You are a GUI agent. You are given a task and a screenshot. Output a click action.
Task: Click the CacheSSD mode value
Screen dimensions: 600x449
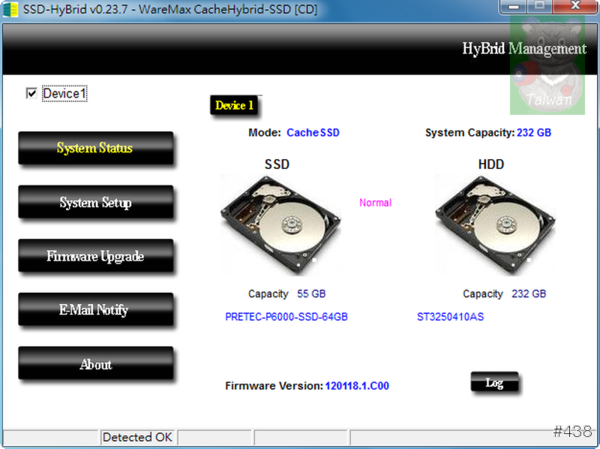coord(313,132)
